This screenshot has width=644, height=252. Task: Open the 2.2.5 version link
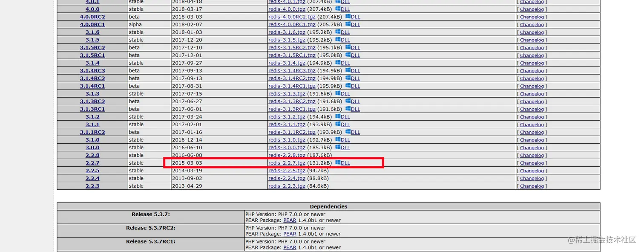(x=92, y=171)
